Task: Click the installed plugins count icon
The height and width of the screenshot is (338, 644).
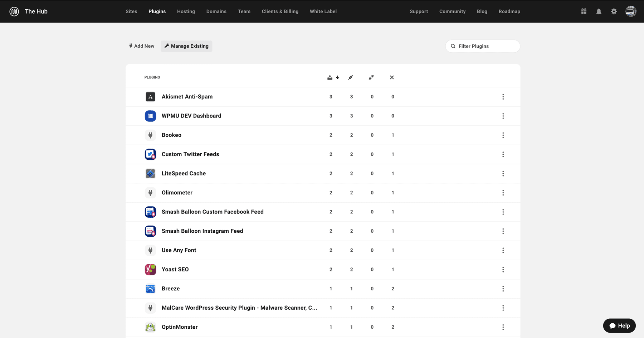Action: pos(330,77)
